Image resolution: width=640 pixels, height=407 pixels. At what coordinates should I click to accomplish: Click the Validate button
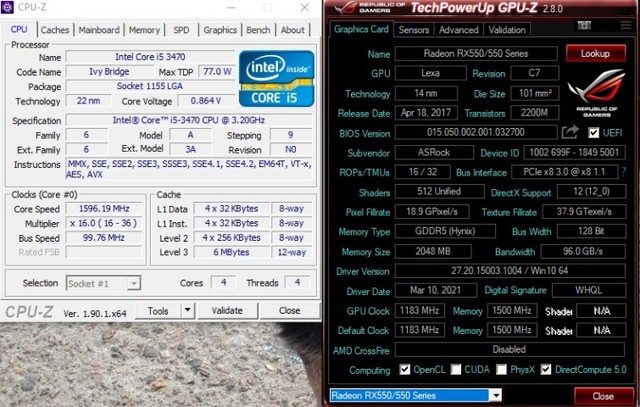pyautogui.click(x=227, y=311)
